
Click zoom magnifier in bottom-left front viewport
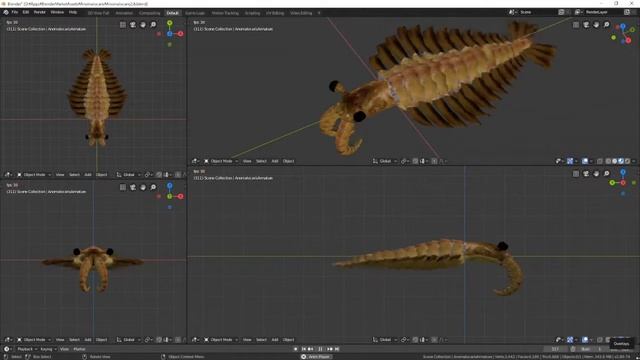(153, 187)
